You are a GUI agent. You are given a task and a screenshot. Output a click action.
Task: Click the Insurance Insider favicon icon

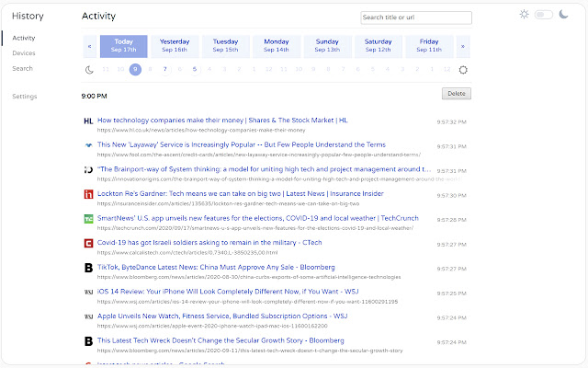[x=88, y=194]
